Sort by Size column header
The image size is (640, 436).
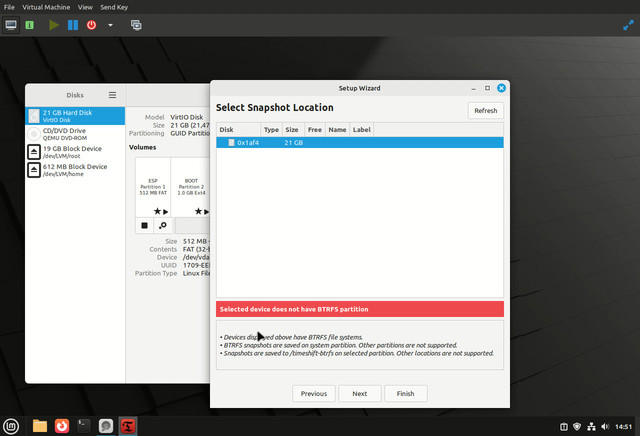(x=292, y=129)
